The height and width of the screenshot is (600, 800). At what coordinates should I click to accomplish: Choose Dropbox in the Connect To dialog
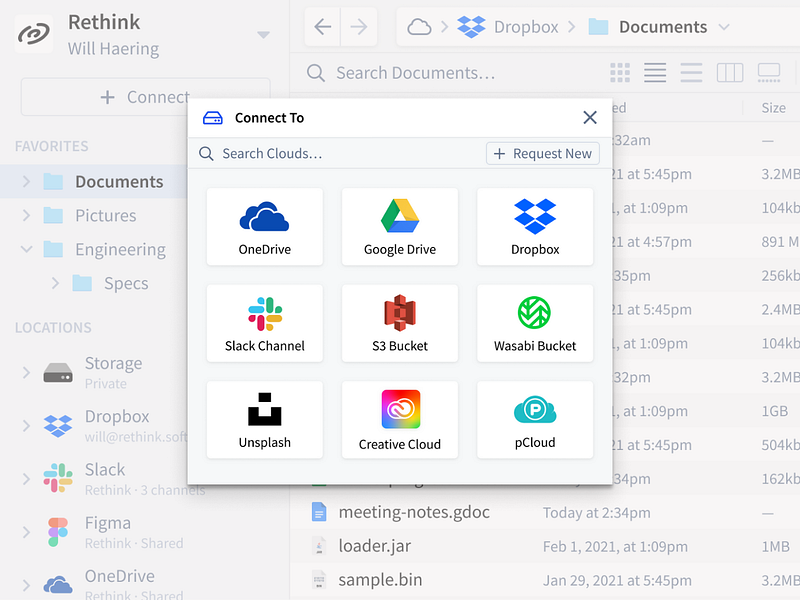pyautogui.click(x=535, y=227)
